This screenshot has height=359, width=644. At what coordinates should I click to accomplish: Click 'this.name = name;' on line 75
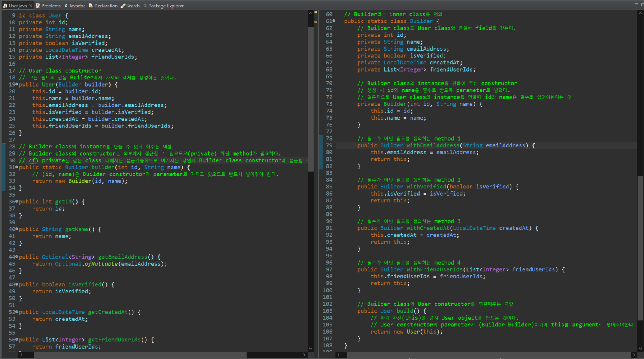[398, 118]
